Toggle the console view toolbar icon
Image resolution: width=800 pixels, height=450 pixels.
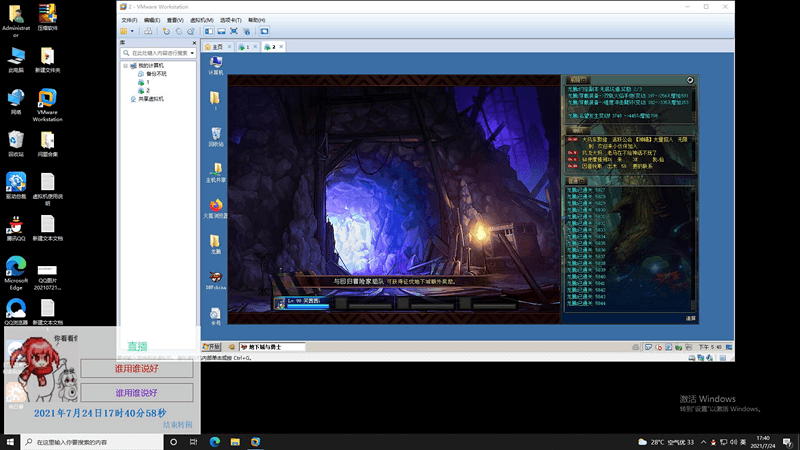[264, 31]
